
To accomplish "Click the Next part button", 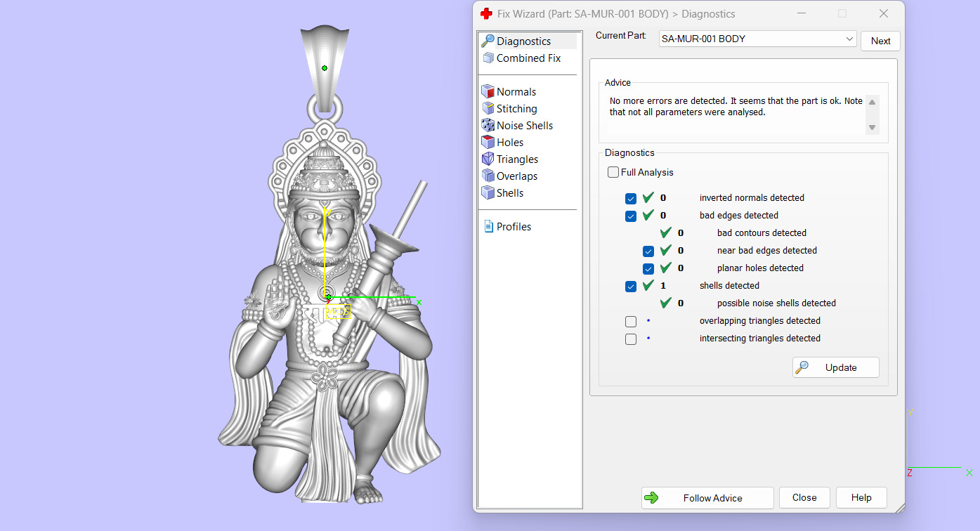I will click(880, 41).
